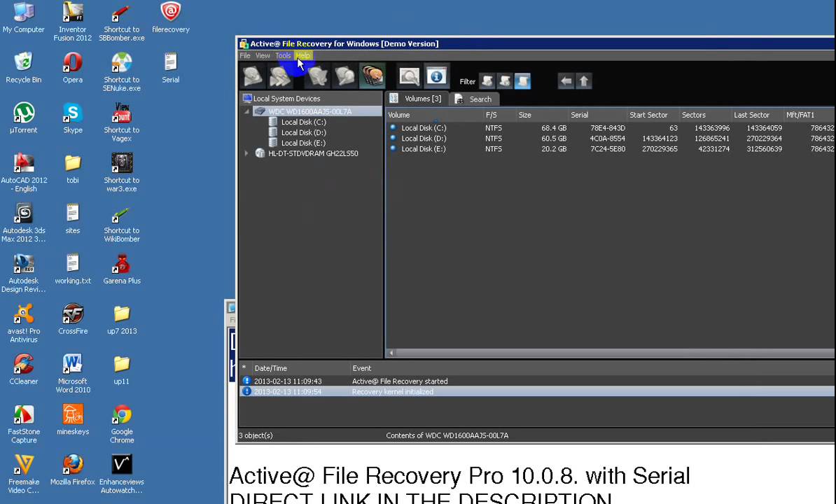Open the filerecovery desktop icon

point(170,18)
